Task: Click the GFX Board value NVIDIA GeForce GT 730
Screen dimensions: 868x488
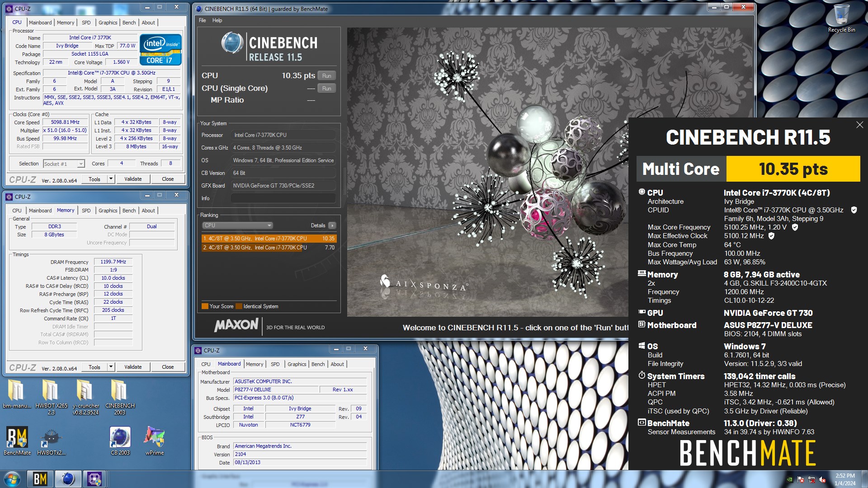Action: pos(283,186)
